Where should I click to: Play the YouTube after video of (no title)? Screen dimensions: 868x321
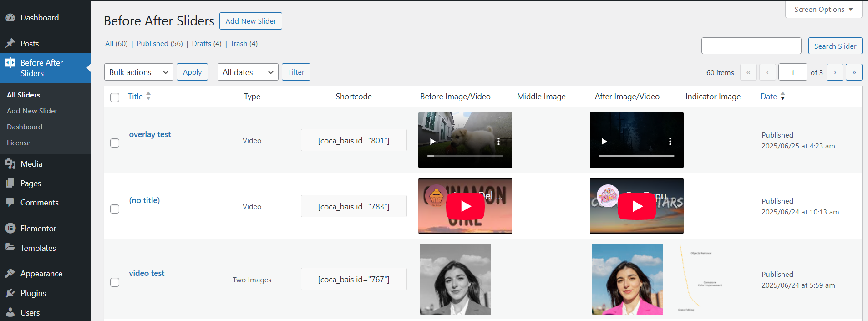[637, 206]
